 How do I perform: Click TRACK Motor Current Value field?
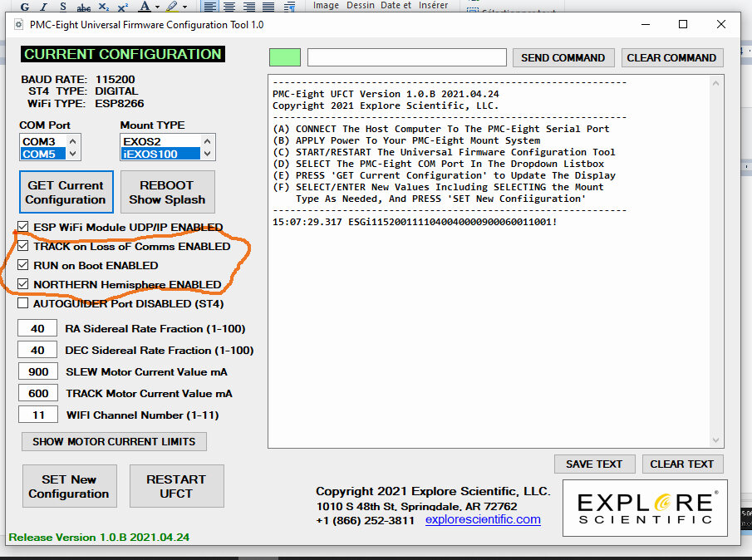click(x=38, y=393)
